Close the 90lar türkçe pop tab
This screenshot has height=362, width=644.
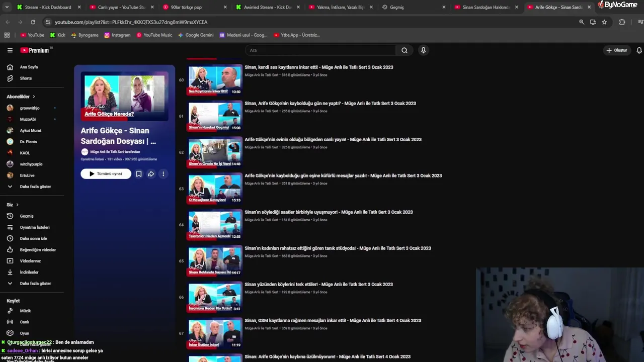(x=225, y=7)
